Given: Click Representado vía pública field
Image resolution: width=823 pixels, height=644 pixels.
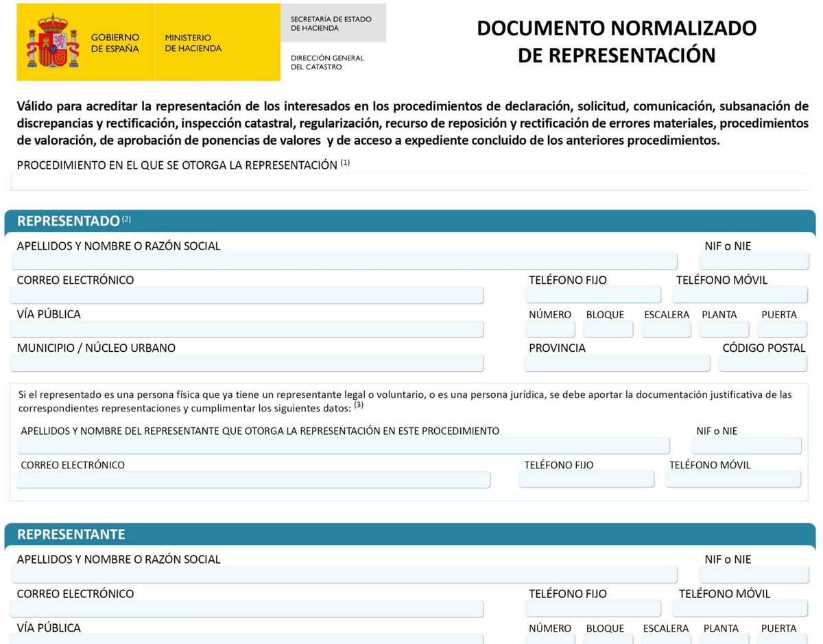Looking at the screenshot, I should click(247, 329).
